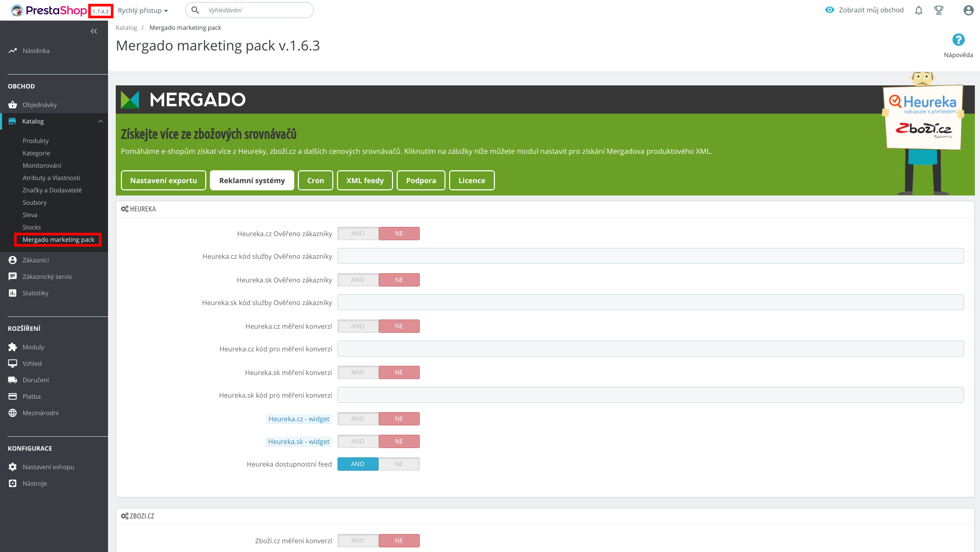The width and height of the screenshot is (980, 552).
Task: Open notifications bell icon
Action: click(919, 10)
